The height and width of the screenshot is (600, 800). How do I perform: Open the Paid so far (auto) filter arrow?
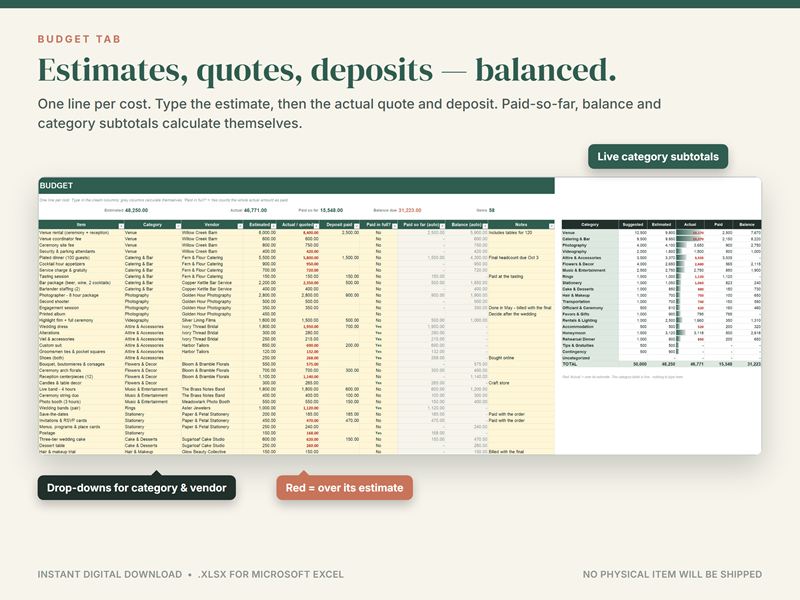pos(442,226)
